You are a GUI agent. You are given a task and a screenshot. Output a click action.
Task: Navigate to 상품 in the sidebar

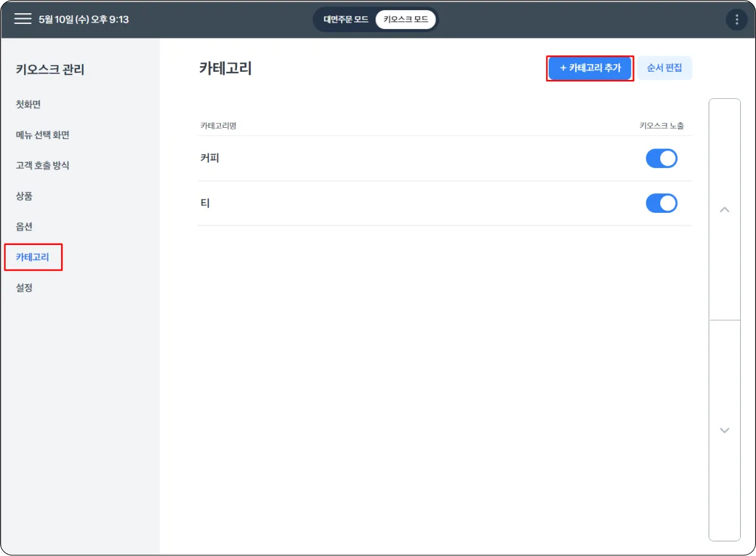[x=24, y=196]
